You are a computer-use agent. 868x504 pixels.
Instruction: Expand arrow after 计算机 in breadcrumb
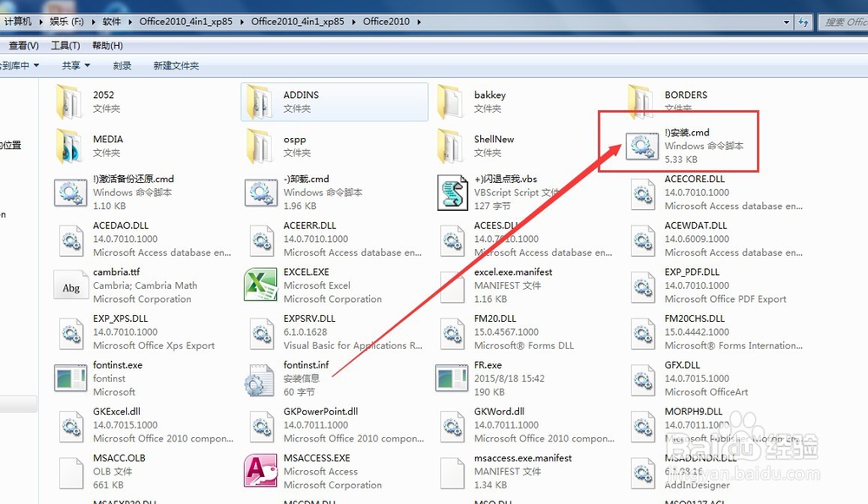[41, 23]
